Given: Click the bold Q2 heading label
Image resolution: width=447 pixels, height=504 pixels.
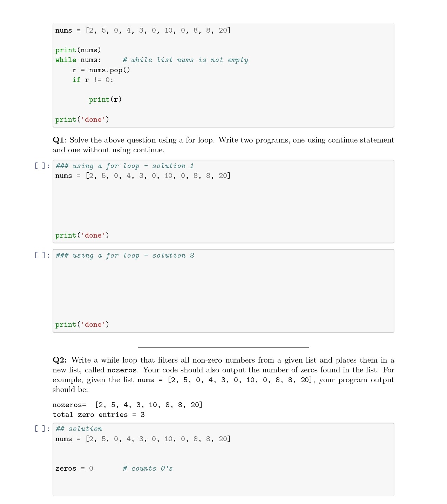Looking at the screenshot, I should tap(59, 360).
